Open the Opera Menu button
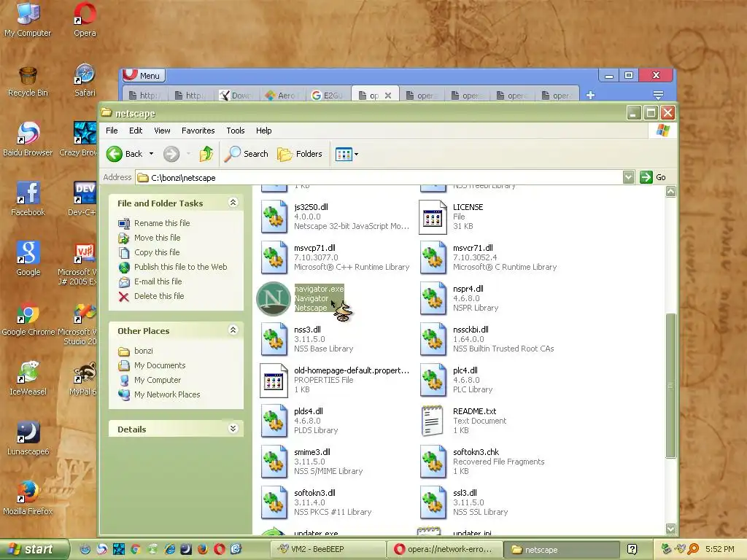The height and width of the screenshot is (560, 747). tap(144, 75)
